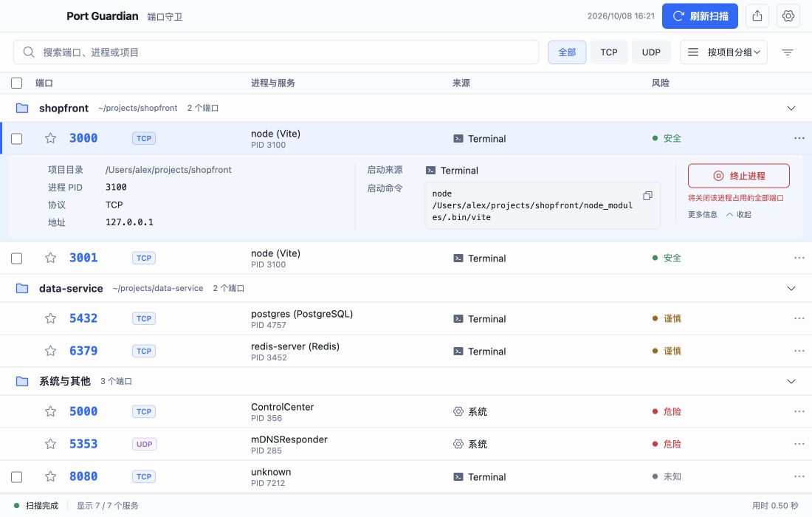
Task: Open more options for port 5432
Action: [x=799, y=318]
